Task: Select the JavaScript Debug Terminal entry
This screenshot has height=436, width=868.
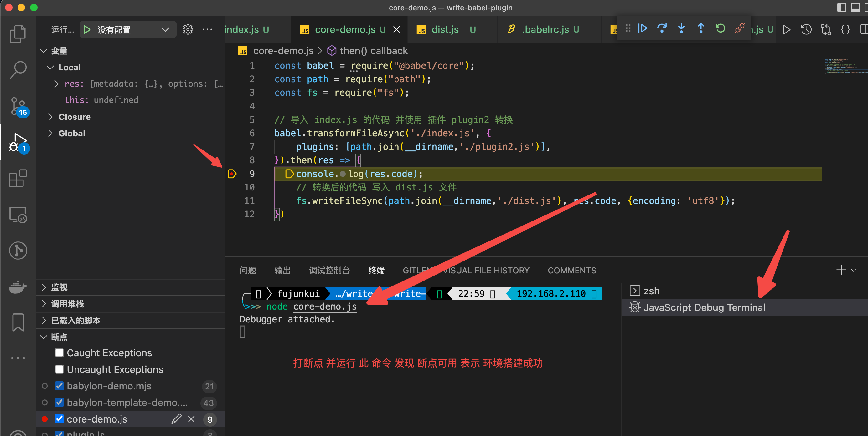Action: [704, 307]
